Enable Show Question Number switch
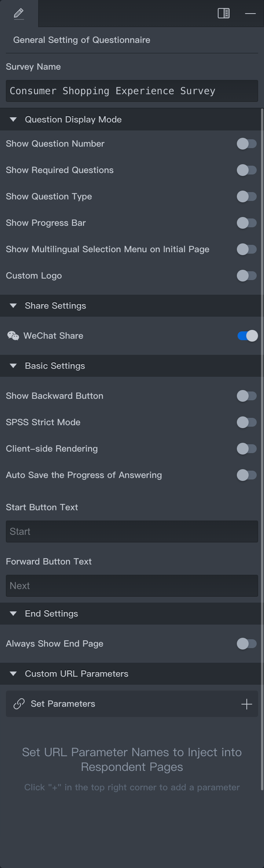The width and height of the screenshot is (264, 868). pos(247,144)
